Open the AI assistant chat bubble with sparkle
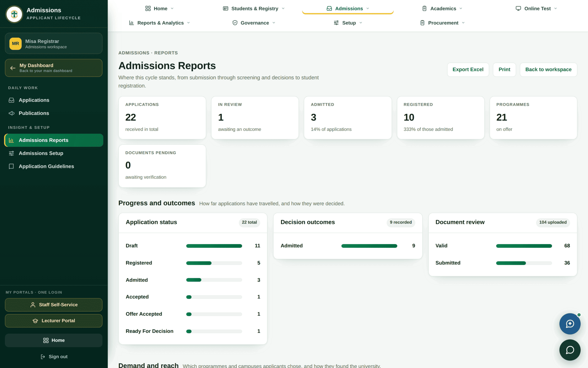588x368 pixels. 570,324
